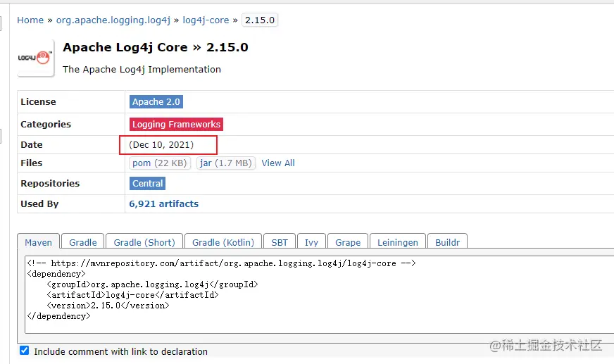Open the Central repository tag
Image resolution: width=614 pixels, height=364 pixels.
point(147,184)
